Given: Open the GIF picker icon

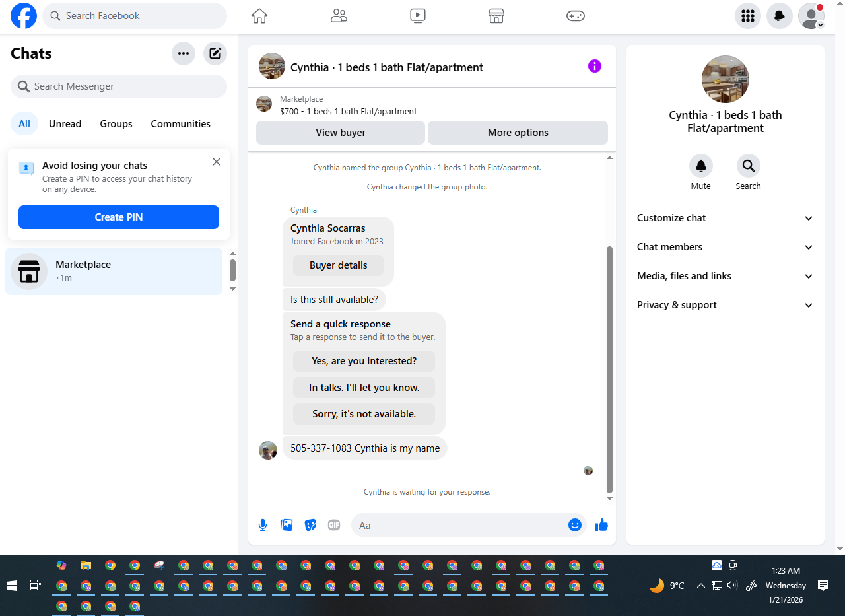Looking at the screenshot, I should pos(334,525).
